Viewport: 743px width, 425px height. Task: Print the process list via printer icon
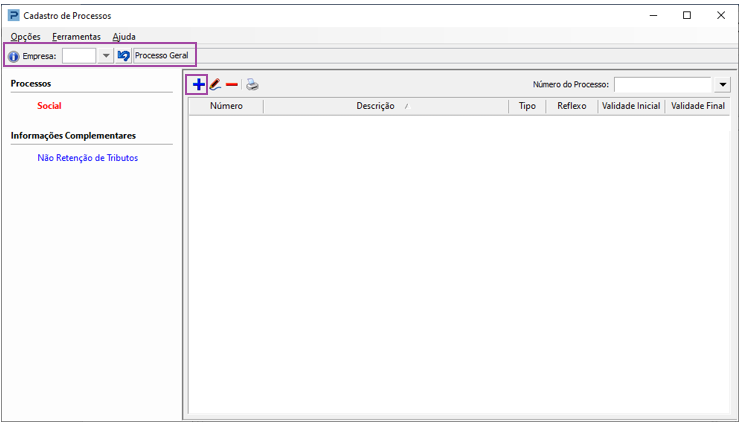(252, 85)
